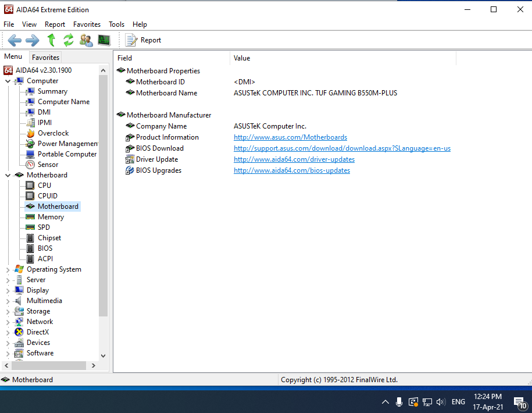532x413 pixels.
Task: Open the BIOS Download support link
Action: coord(342,148)
